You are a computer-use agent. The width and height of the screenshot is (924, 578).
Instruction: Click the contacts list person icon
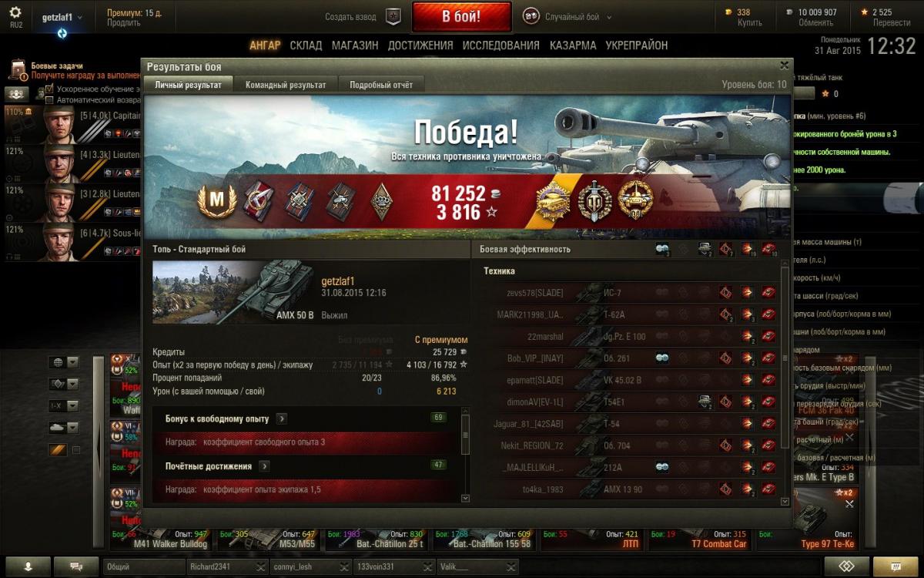[28, 566]
